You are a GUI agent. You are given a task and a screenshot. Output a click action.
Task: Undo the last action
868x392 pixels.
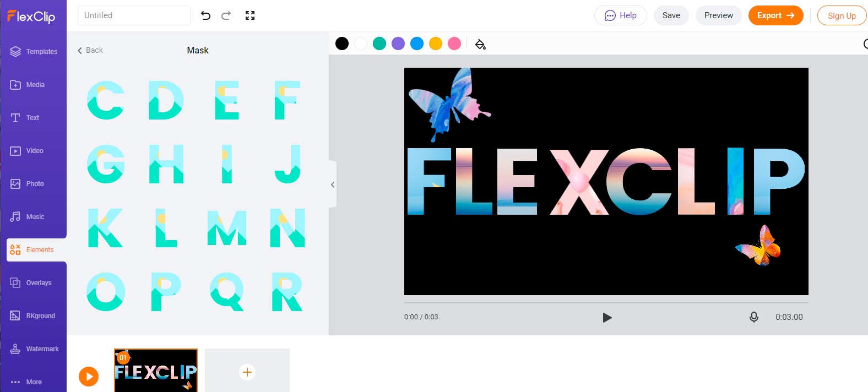[205, 15]
